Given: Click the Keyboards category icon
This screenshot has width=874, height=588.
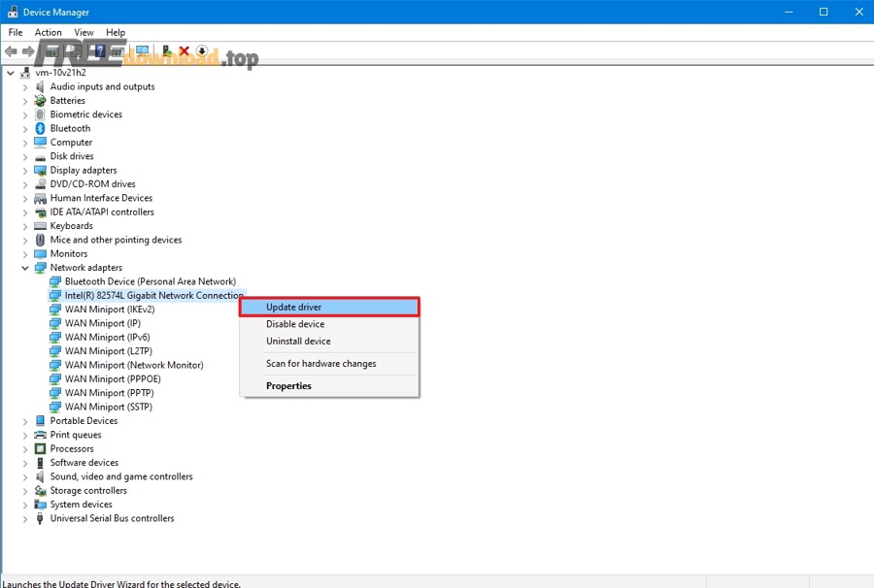Looking at the screenshot, I should coord(40,225).
